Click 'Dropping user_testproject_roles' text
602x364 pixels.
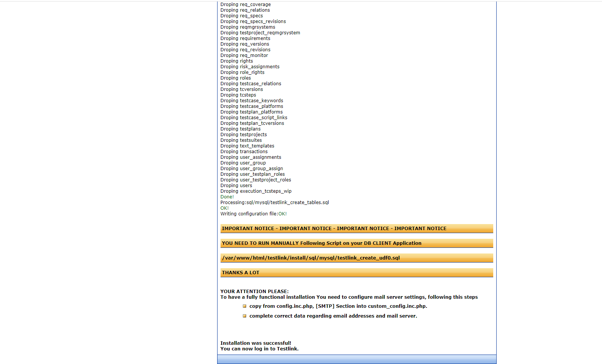click(256, 180)
